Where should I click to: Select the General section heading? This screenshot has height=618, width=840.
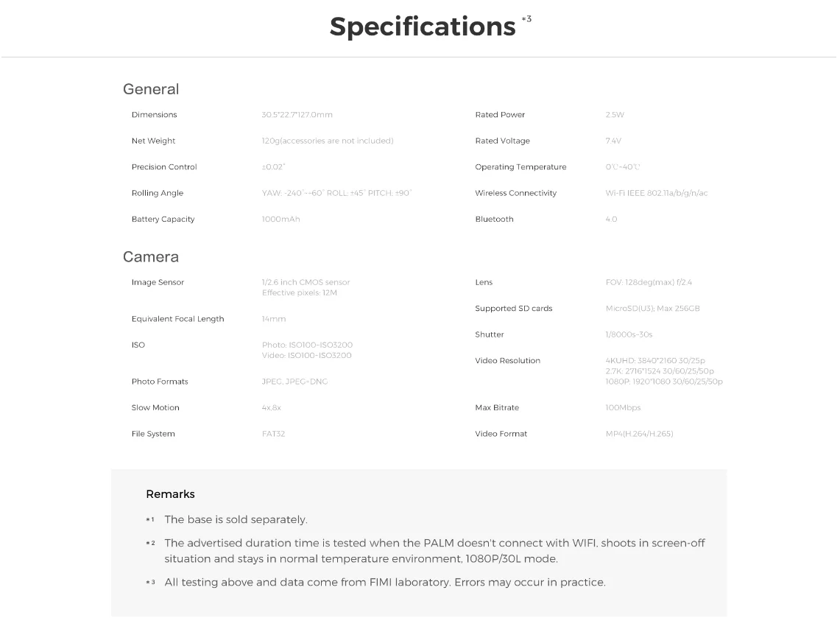(151, 89)
